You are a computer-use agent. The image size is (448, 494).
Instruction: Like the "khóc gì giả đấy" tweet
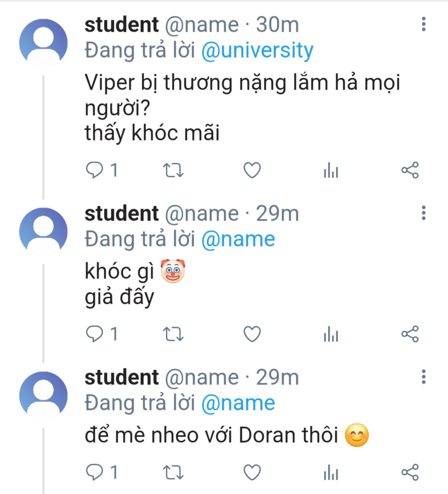pyautogui.click(x=252, y=334)
